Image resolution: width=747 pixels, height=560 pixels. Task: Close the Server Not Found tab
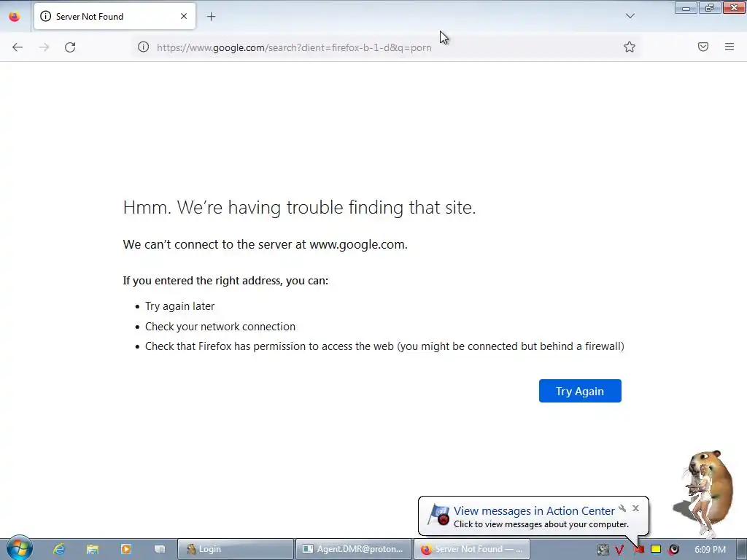184,16
